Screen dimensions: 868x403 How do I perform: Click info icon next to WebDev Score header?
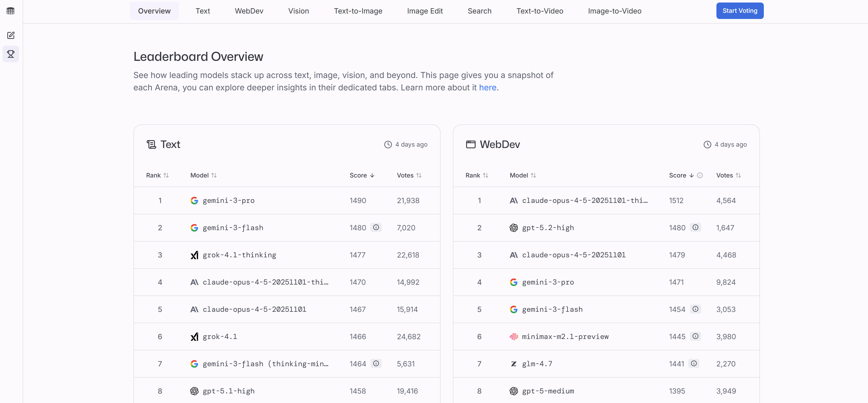(700, 175)
